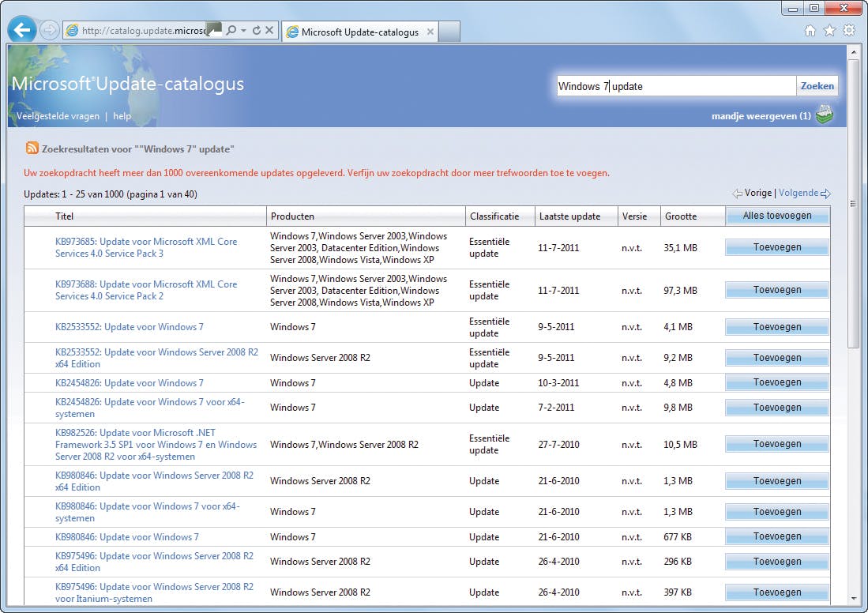Add KB2533552 Update voor Windows 7
This screenshot has width=868, height=613.
coord(777,327)
